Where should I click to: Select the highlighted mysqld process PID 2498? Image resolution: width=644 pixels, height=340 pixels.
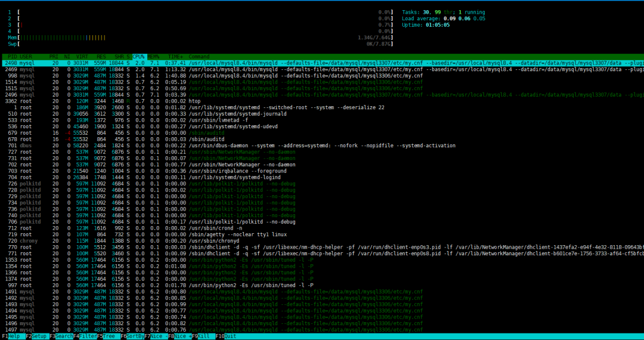click(322, 63)
